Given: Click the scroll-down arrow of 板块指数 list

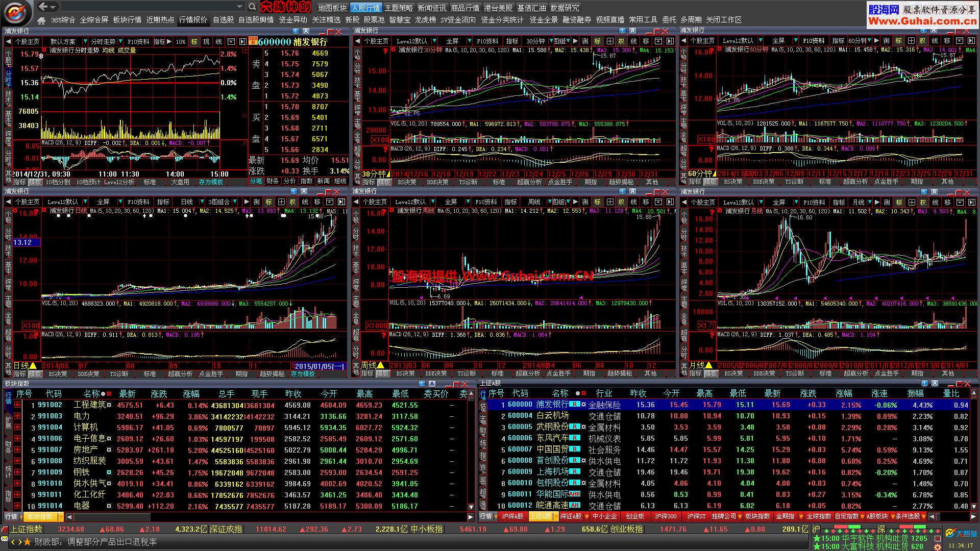Looking at the screenshot, I should click(x=471, y=507).
